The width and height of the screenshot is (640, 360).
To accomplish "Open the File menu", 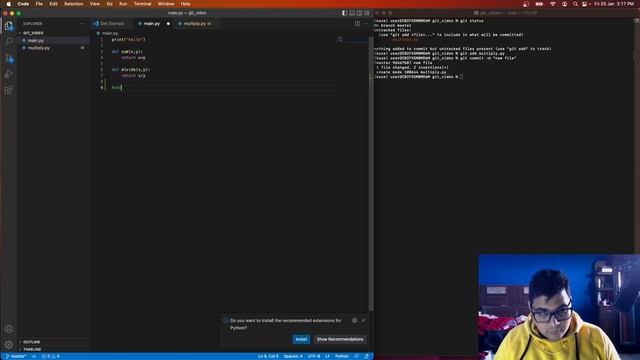I will pos(39,4).
